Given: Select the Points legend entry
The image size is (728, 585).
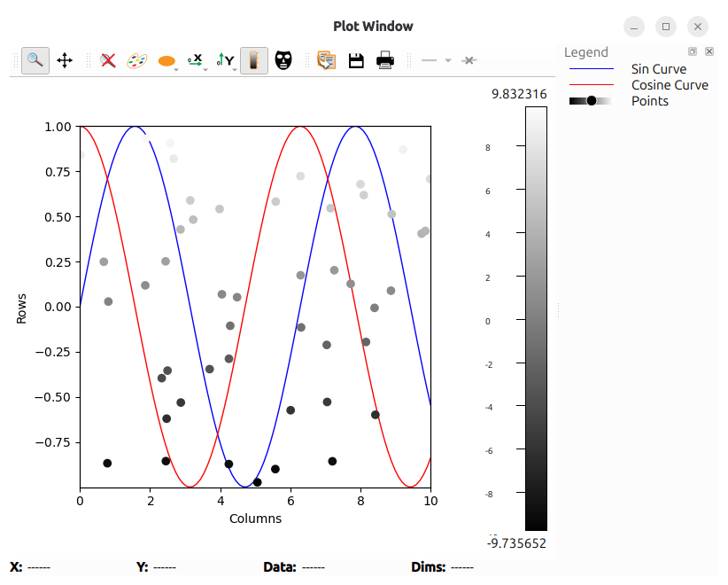Looking at the screenshot, I should pos(649,101).
